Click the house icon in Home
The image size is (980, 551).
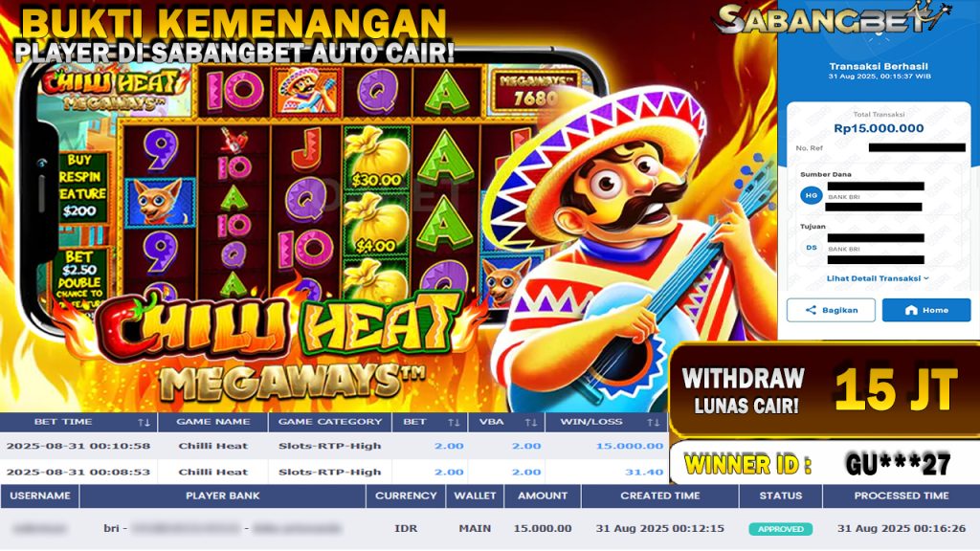911,310
